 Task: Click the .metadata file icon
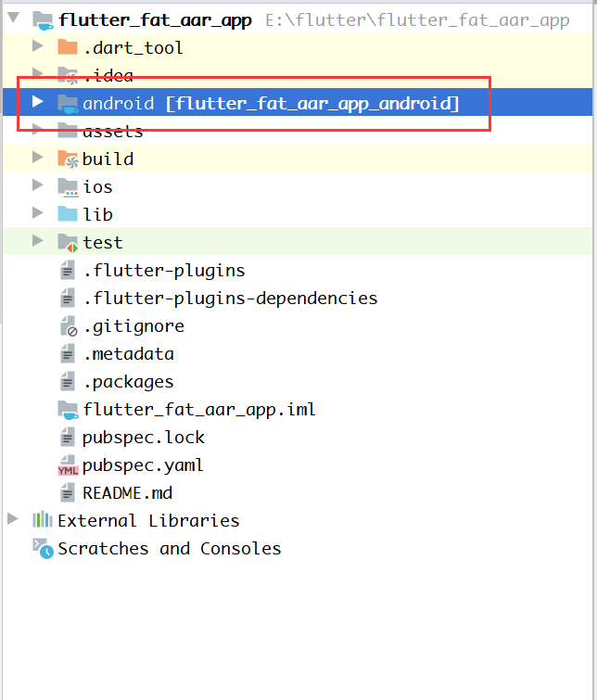[x=68, y=353]
